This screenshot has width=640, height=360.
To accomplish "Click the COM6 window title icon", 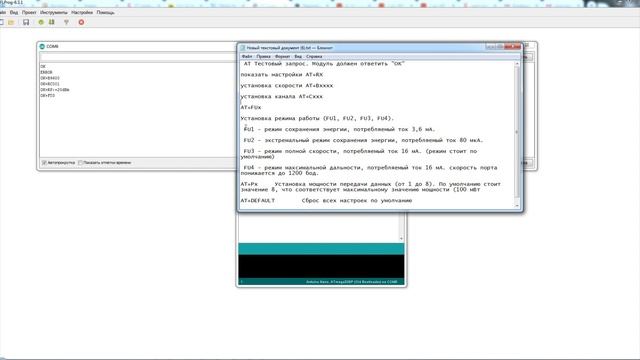I will point(42,47).
